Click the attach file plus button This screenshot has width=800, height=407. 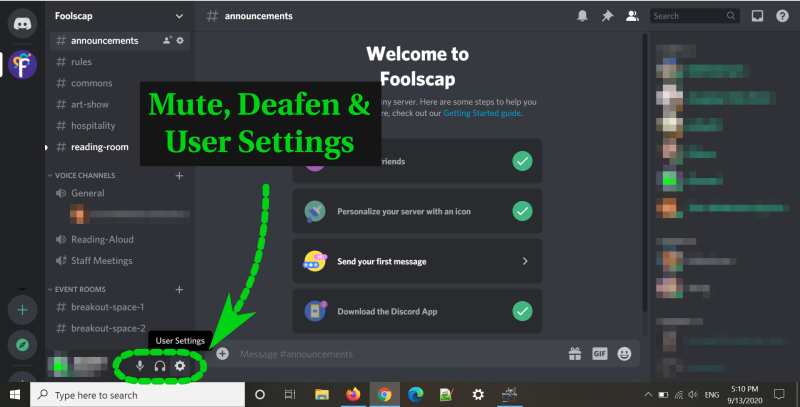coord(222,354)
